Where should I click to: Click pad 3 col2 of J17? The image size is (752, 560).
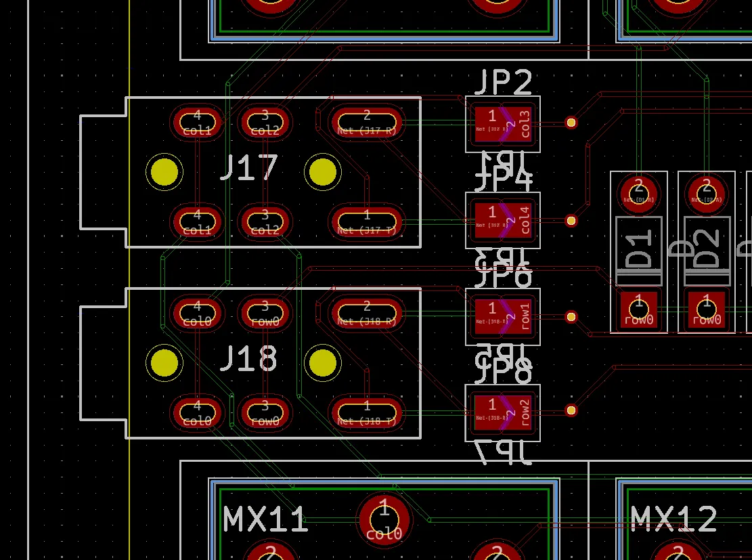[265, 122]
